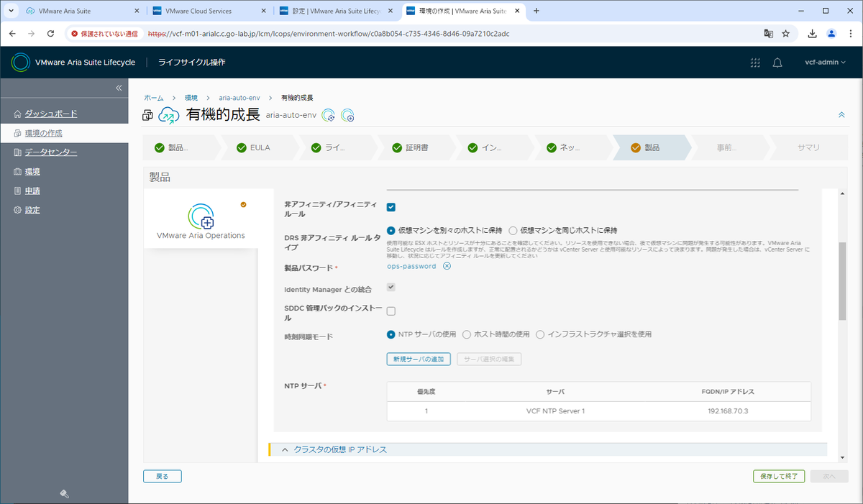Toggle the Identity Manager integration checkbox
This screenshot has height=504, width=863.
(391, 287)
